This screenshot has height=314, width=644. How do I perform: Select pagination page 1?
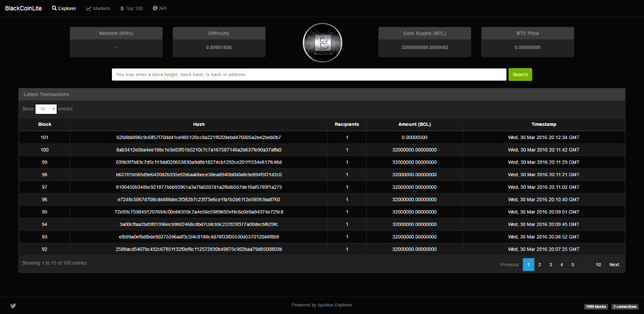coord(528,265)
